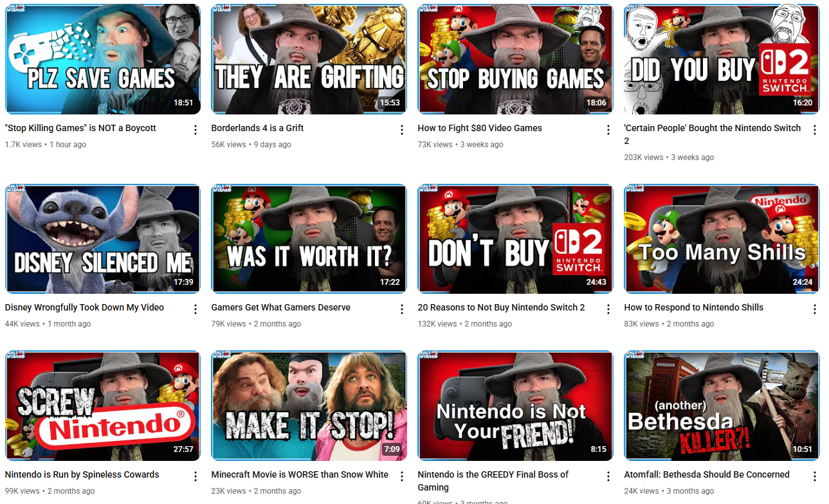
Task: Open the Too Many Shills thumbnail
Action: 722,239
